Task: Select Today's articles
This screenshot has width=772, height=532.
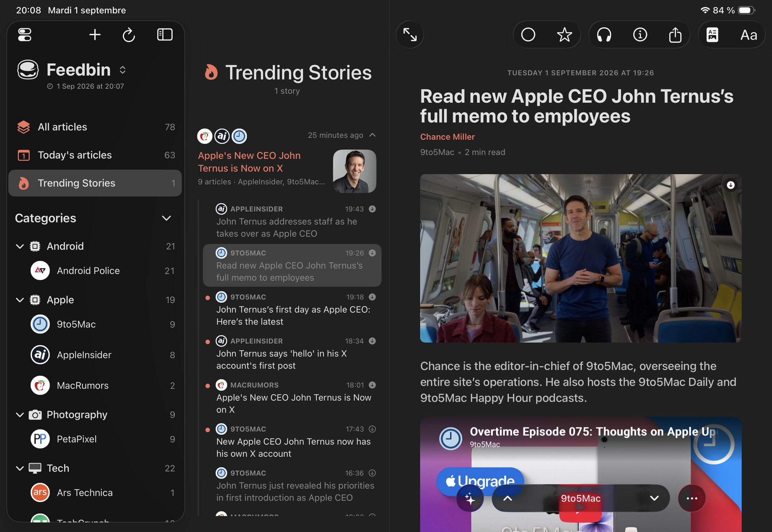Action: click(95, 155)
